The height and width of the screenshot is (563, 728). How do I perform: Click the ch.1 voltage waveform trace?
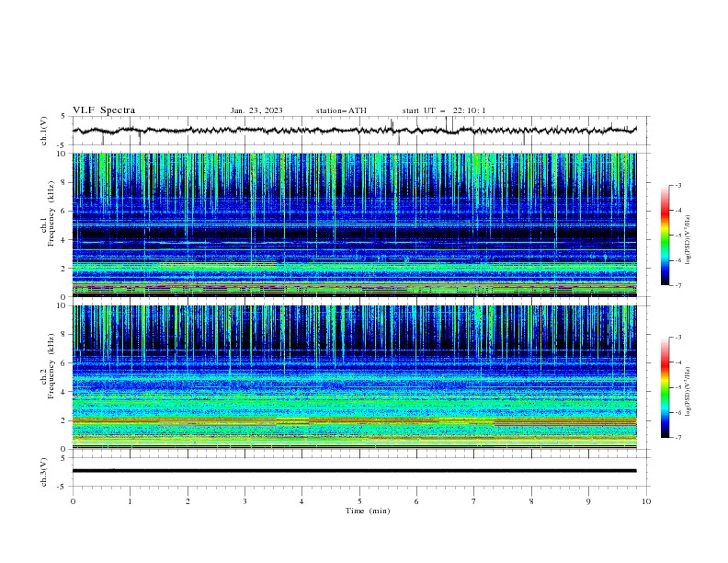(355, 130)
